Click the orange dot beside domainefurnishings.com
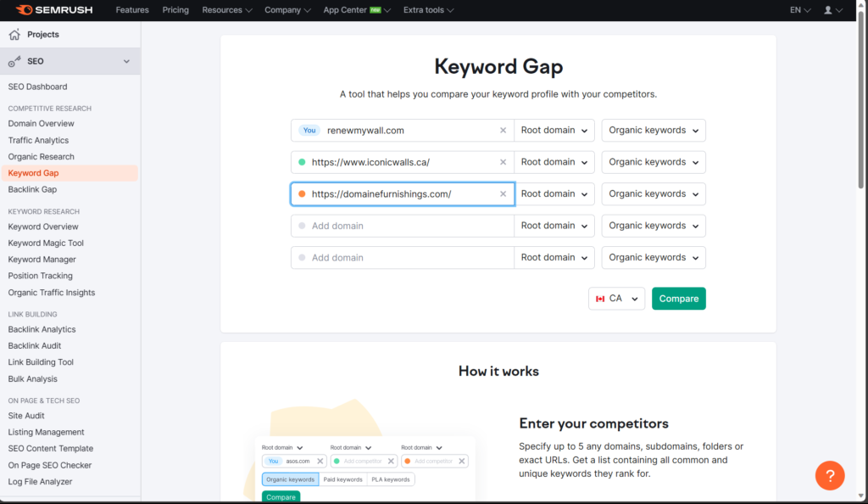This screenshot has width=868, height=504. pos(302,194)
